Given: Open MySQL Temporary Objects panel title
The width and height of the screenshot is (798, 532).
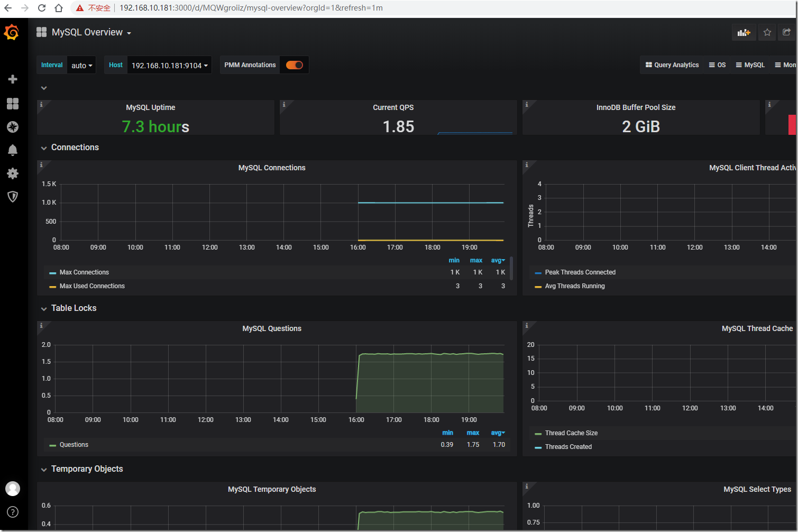Looking at the screenshot, I should pyautogui.click(x=272, y=489).
